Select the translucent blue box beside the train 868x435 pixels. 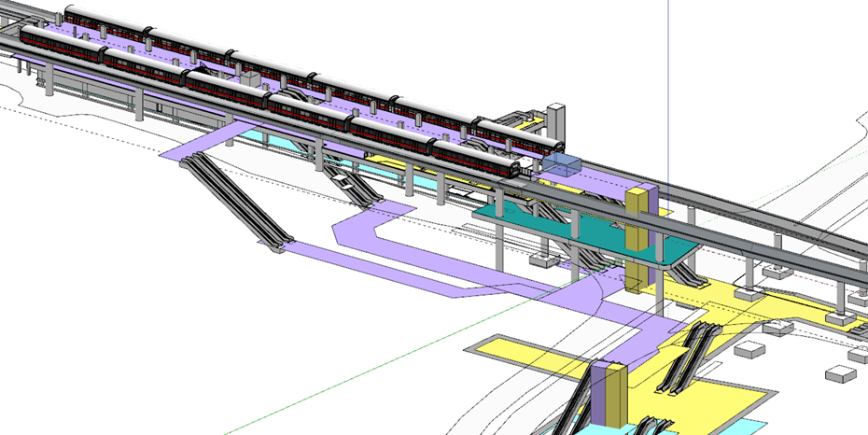561,165
